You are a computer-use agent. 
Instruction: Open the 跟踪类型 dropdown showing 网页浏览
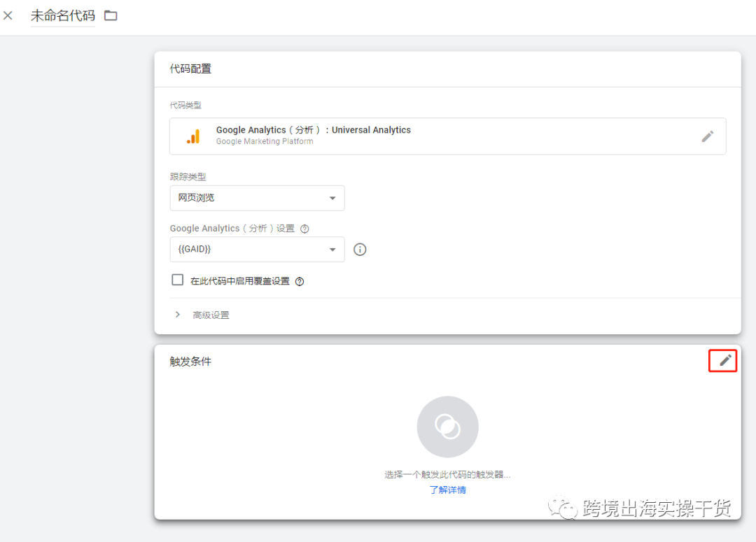(257, 198)
